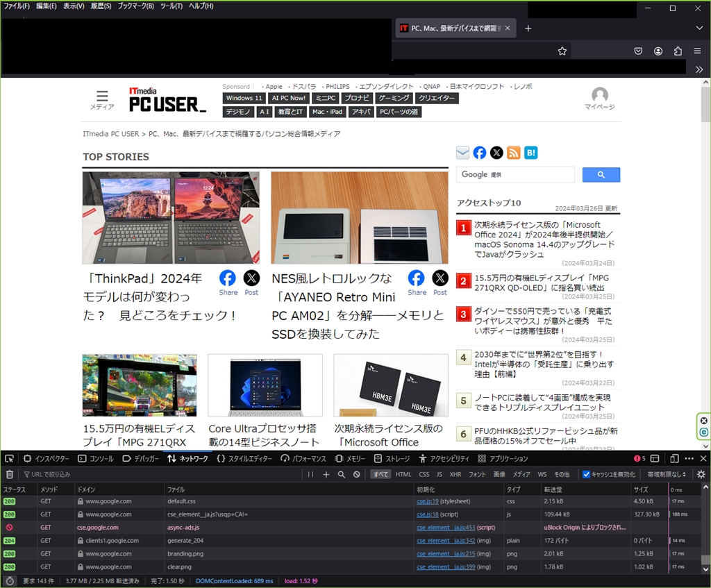
Task: Open the Facebook icon in sidebar
Action: (479, 153)
